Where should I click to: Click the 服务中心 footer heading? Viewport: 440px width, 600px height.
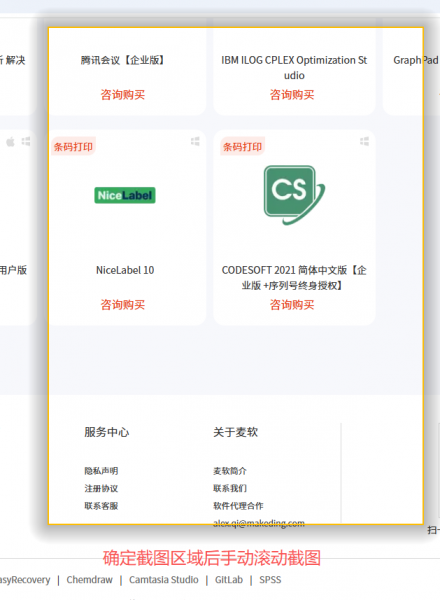(x=106, y=432)
